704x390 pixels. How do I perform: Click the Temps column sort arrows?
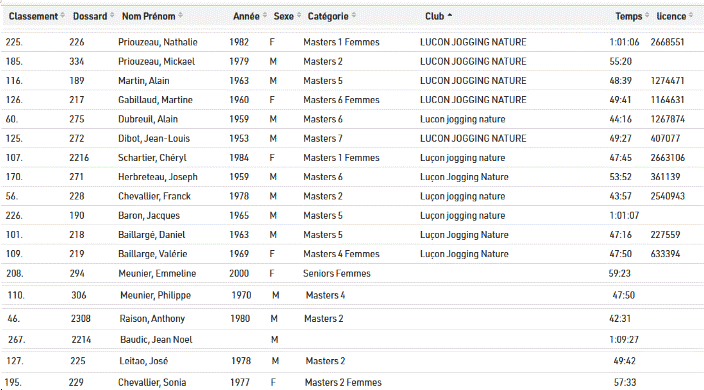coord(647,16)
